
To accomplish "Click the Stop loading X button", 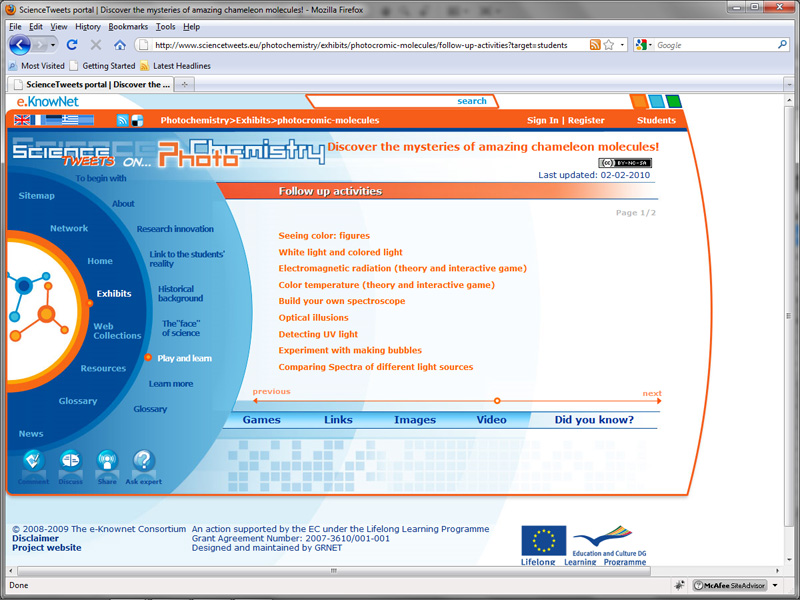I will click(95, 45).
